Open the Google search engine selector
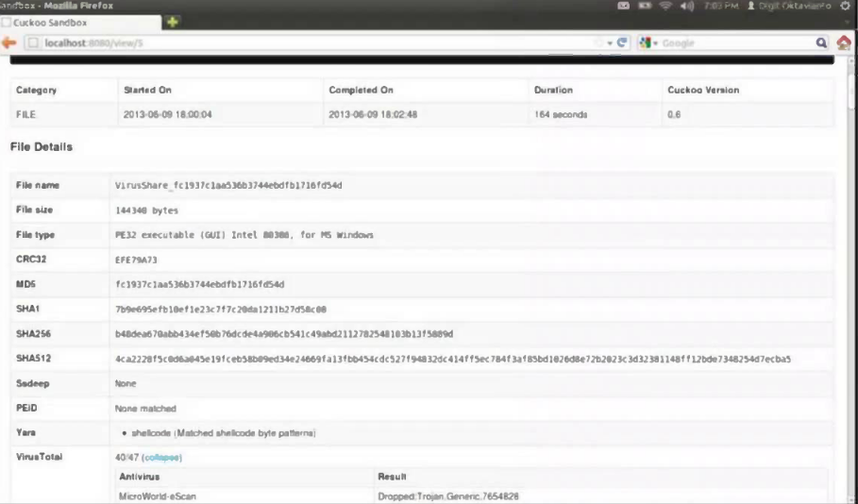 coord(648,42)
